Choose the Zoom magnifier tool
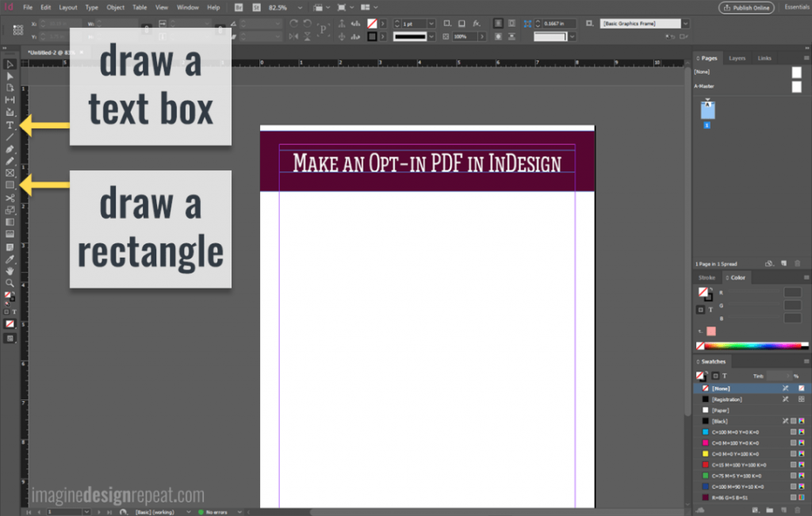This screenshot has width=812, height=516. tap(10, 283)
